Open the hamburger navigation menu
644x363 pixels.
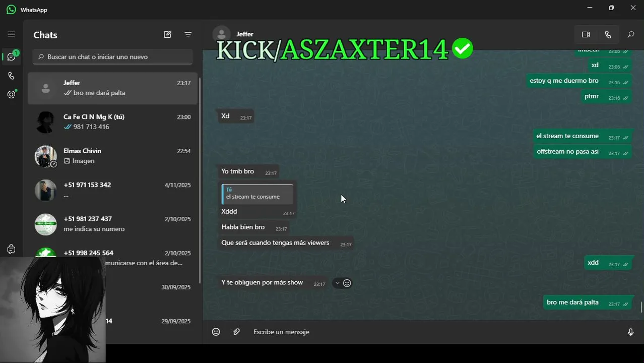coord(11,34)
